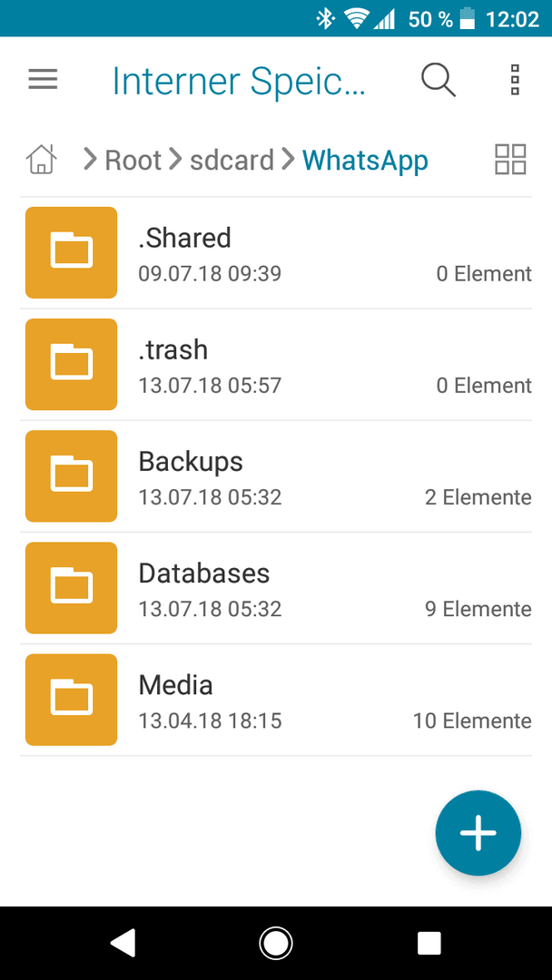Tap Android back navigation button
Screen dimensions: 552x980
click(x=123, y=943)
